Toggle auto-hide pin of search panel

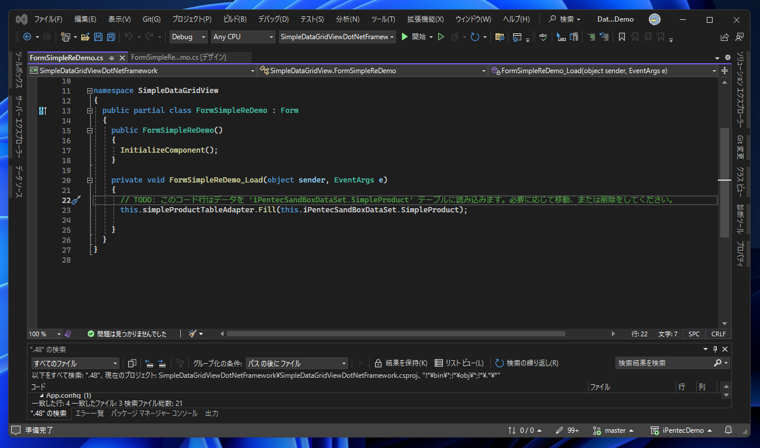coord(715,349)
